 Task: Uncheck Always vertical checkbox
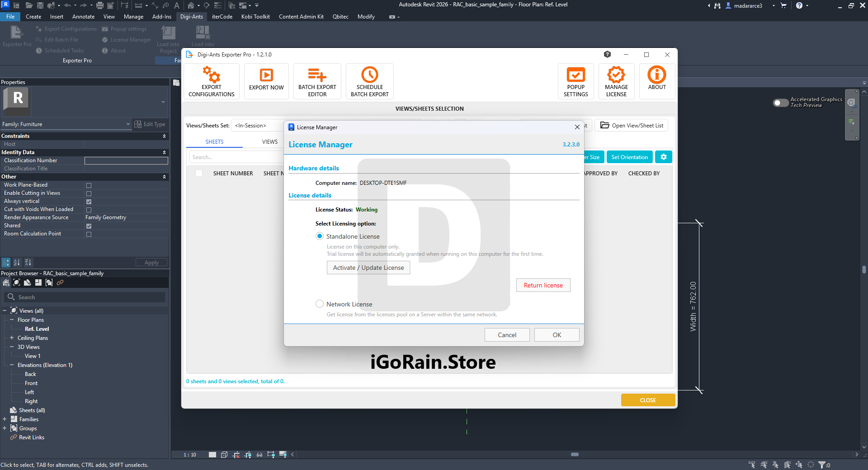tap(89, 202)
